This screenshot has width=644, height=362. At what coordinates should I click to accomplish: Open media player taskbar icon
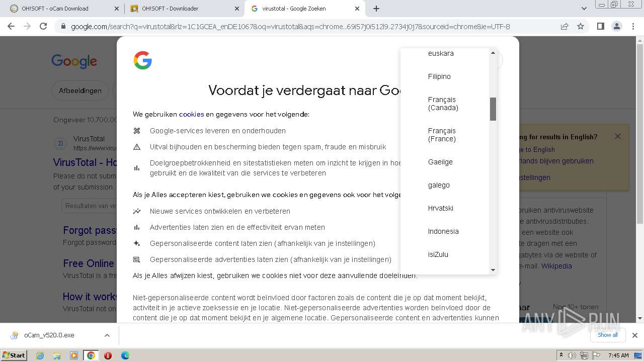coord(74,355)
